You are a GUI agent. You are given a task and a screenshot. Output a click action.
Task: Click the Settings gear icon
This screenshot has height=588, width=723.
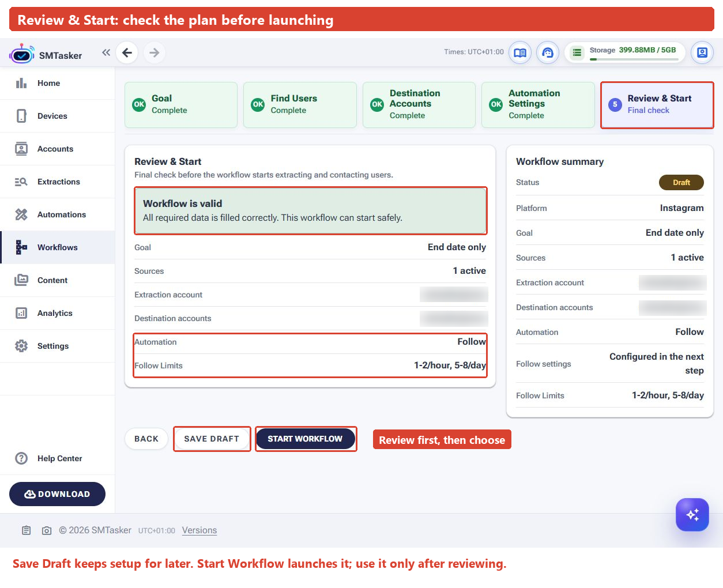coord(21,346)
